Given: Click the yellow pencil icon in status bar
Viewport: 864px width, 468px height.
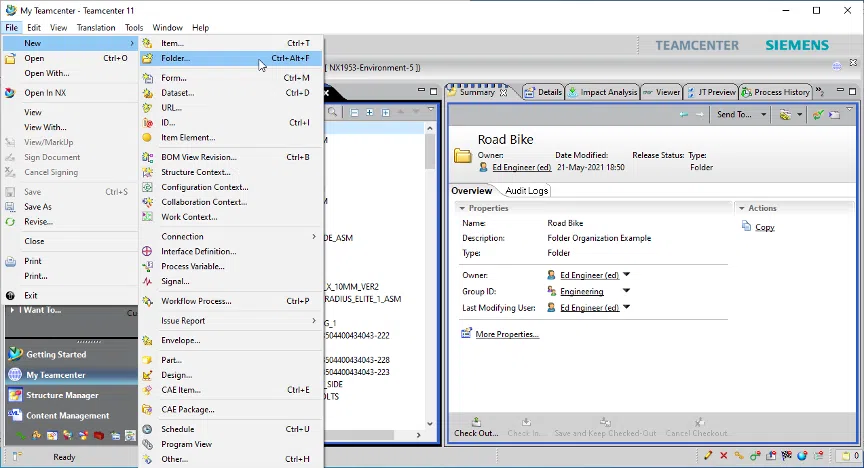Looking at the screenshot, I should (708, 455).
